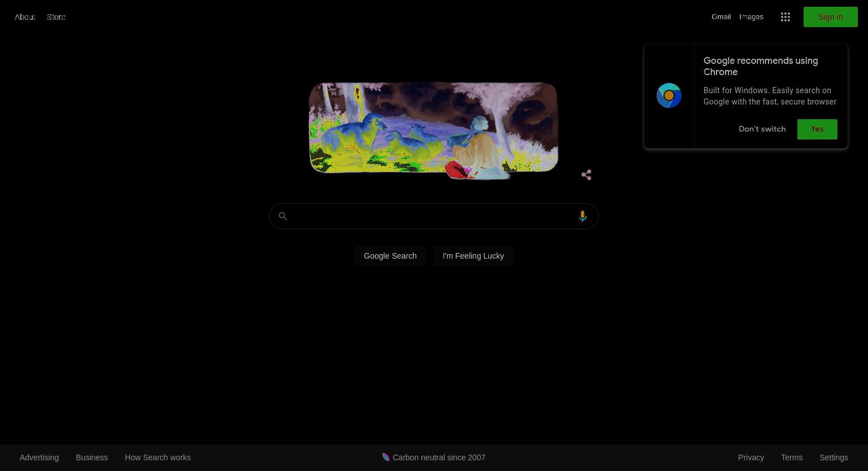Click the share doodle icon
The height and width of the screenshot is (471, 868).
[x=587, y=175]
